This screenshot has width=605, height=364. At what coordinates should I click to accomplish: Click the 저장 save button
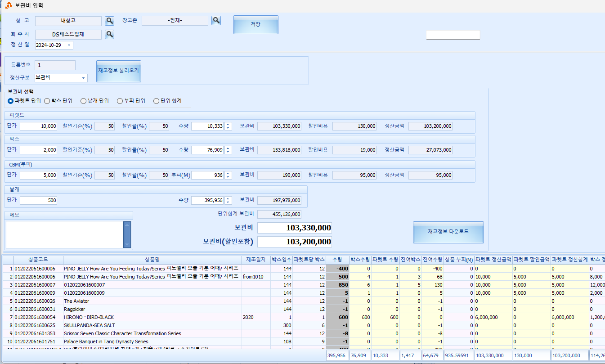pyautogui.click(x=255, y=24)
